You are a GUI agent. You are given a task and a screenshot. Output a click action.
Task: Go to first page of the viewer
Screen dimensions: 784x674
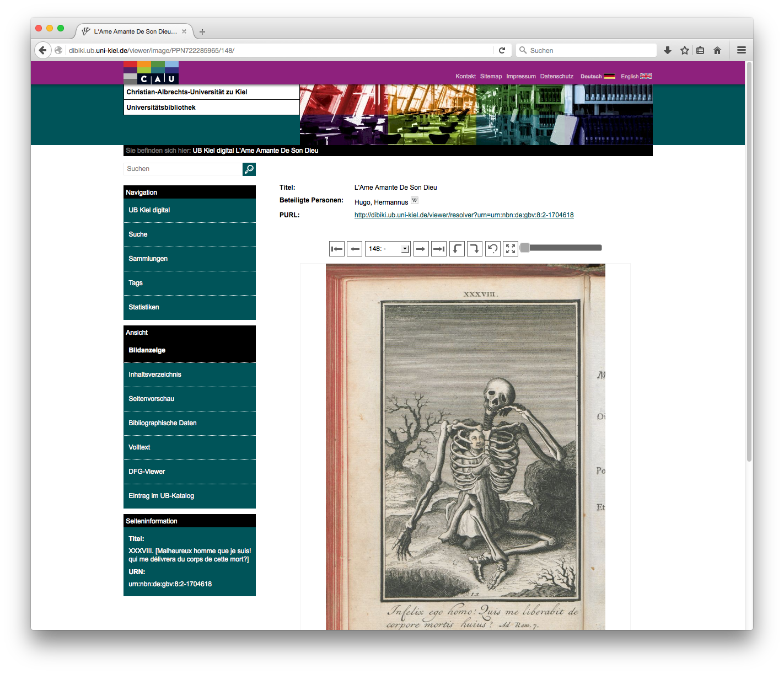[337, 249]
